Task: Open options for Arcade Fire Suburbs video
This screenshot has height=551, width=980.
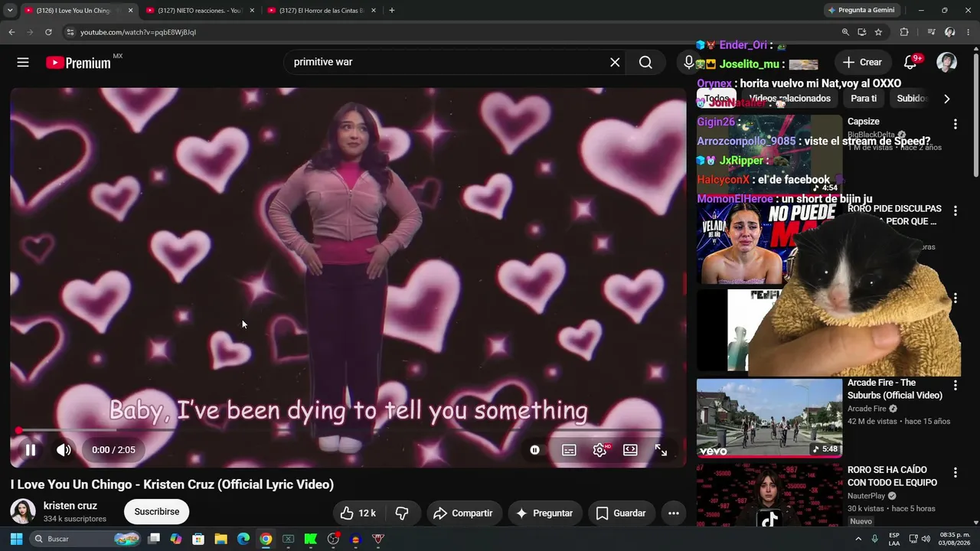Action: point(955,386)
